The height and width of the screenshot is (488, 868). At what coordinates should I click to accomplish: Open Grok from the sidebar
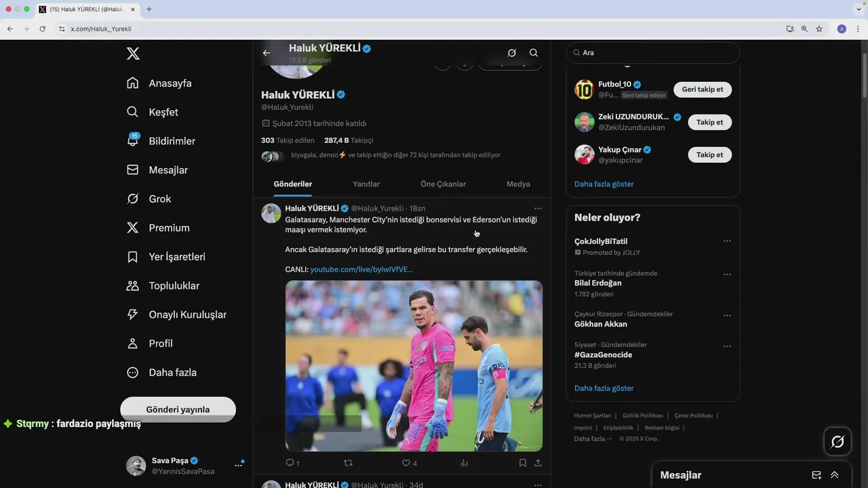click(149, 199)
